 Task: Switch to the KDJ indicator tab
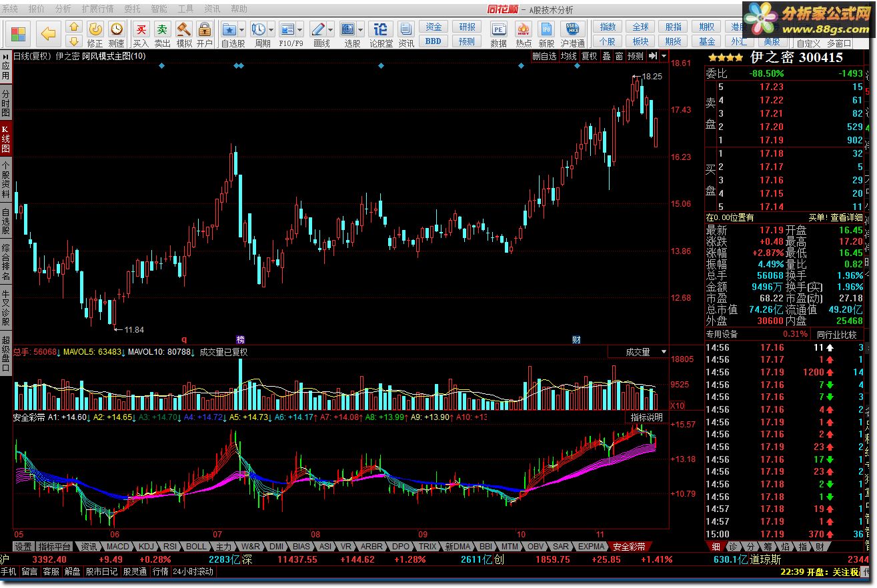pos(146,546)
